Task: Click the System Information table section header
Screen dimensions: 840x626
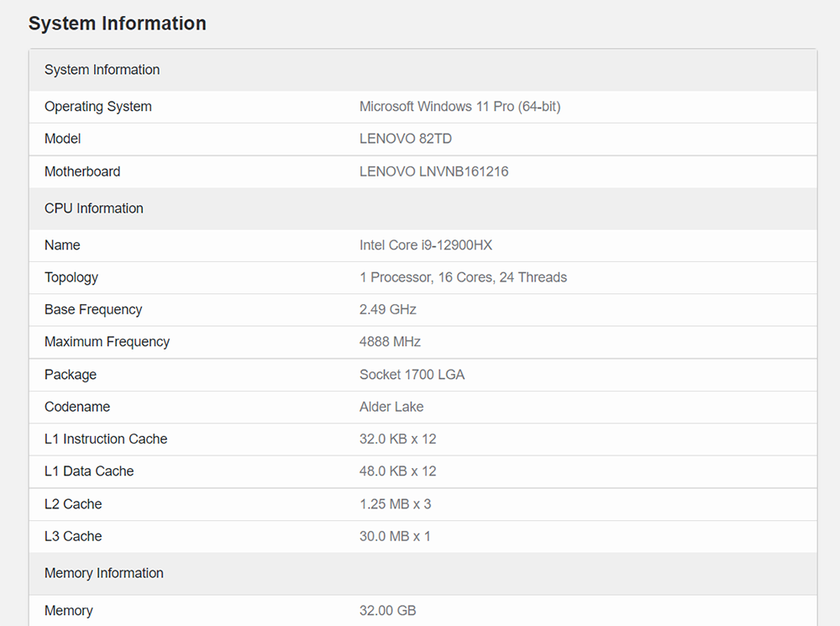Action: pyautogui.click(x=102, y=70)
